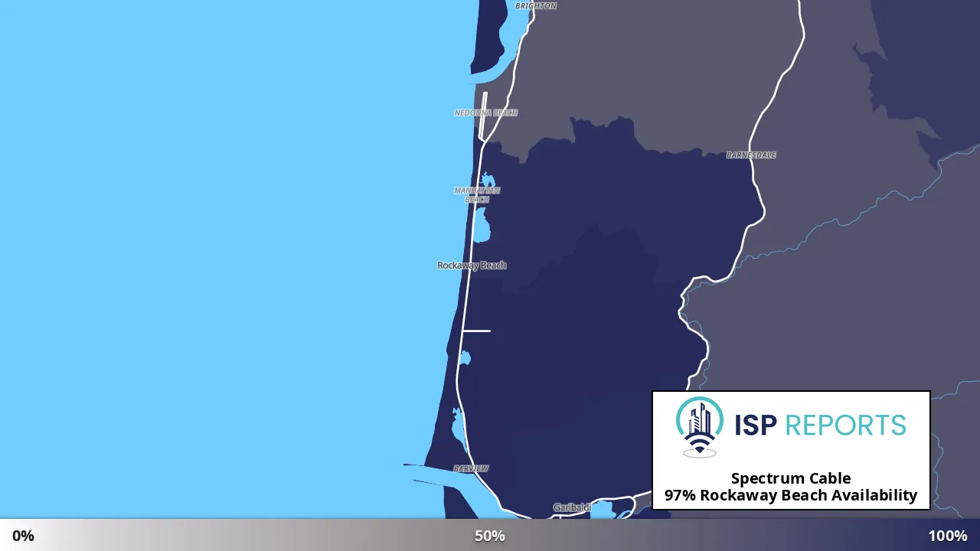Click the 50% legend label
Screen dimensions: 980x551
tap(490, 536)
